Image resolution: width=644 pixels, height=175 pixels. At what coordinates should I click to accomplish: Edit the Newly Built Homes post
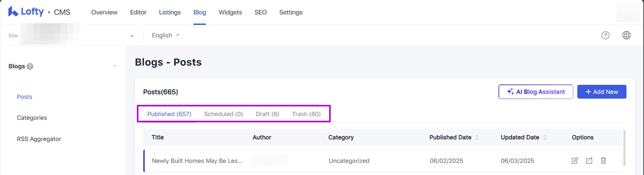tap(575, 161)
